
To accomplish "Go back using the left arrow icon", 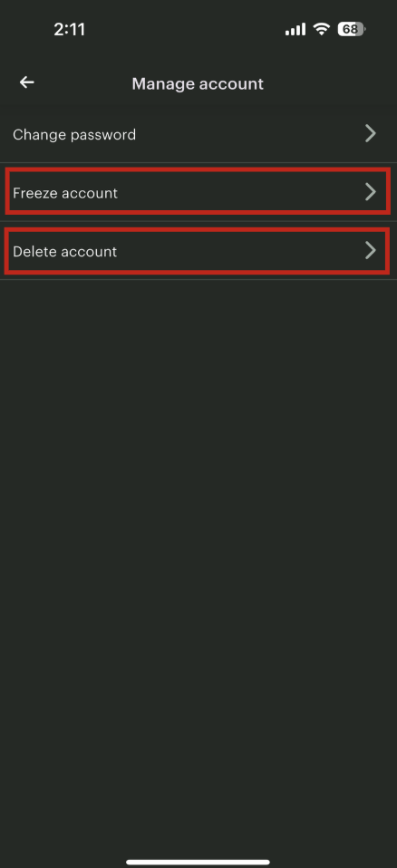I will [x=26, y=82].
